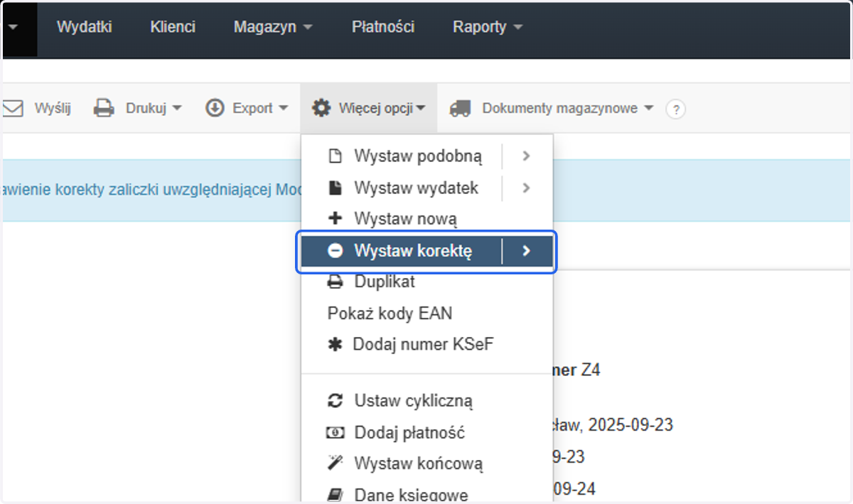Open the Wydatki menu item
Image resolution: width=853 pixels, height=504 pixels.
tap(85, 27)
